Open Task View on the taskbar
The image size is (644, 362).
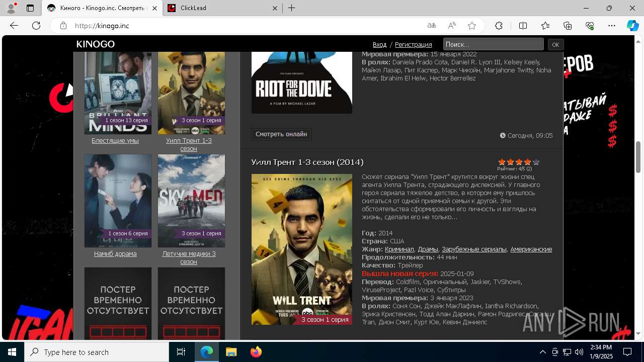[x=181, y=352]
